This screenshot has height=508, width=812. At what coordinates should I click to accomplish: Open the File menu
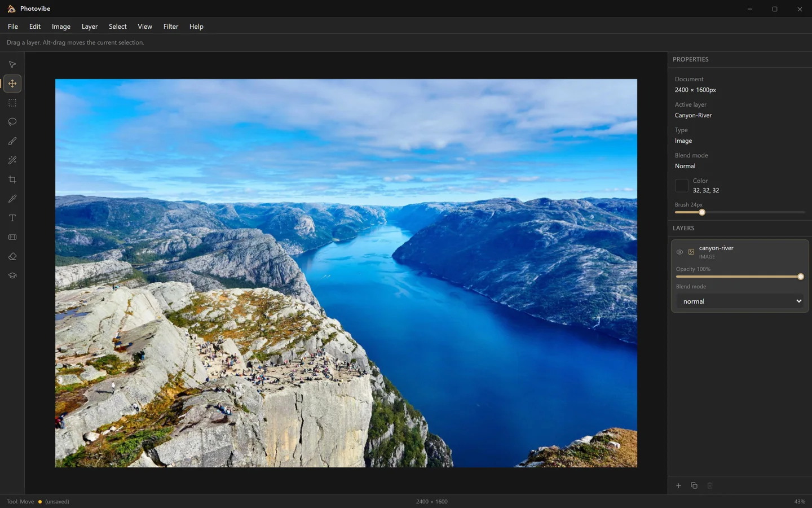click(13, 27)
